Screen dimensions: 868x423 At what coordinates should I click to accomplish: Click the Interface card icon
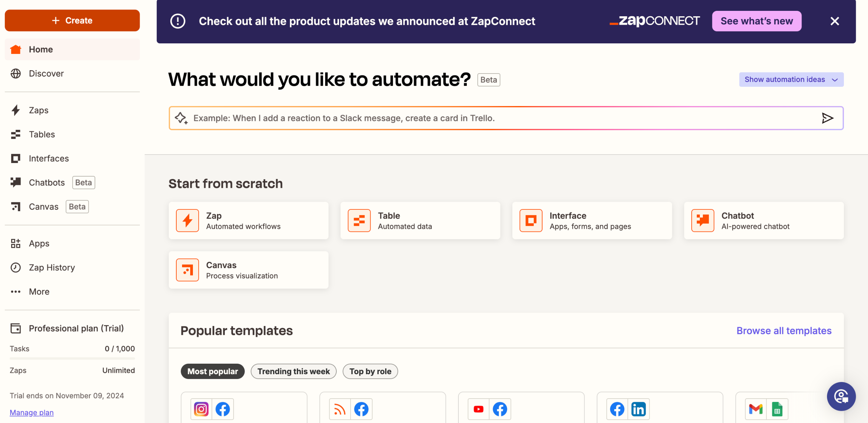click(x=531, y=221)
